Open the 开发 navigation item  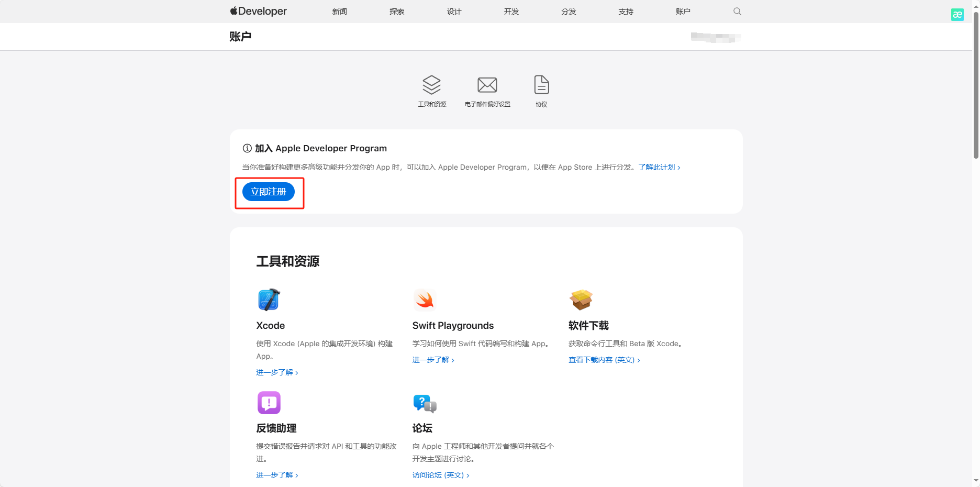pos(511,12)
